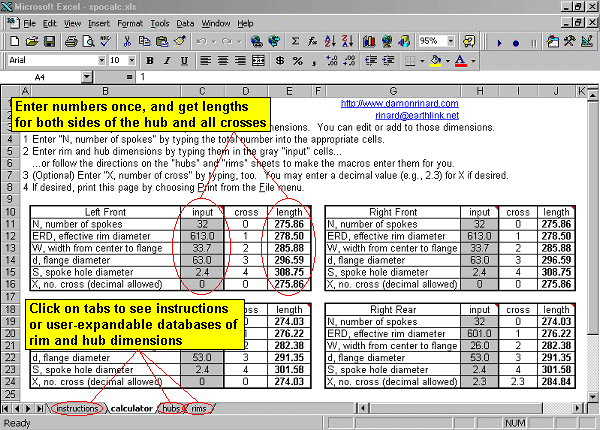This screenshot has height=430, width=600.
Task: Open the Name Box dropdown arrow
Action: (87, 77)
